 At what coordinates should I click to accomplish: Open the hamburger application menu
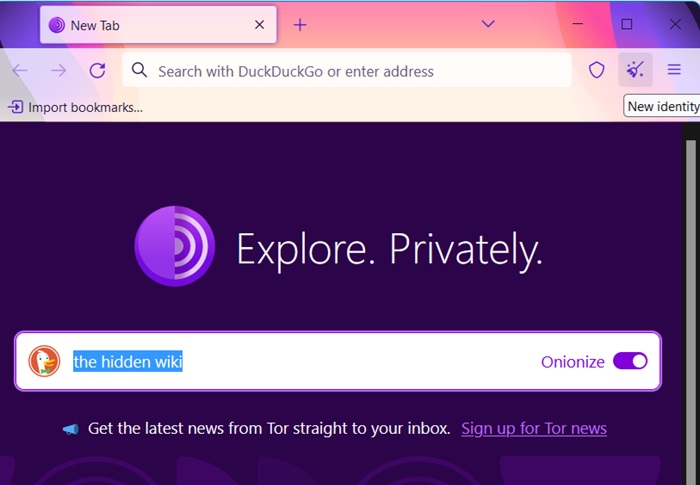[x=674, y=70]
